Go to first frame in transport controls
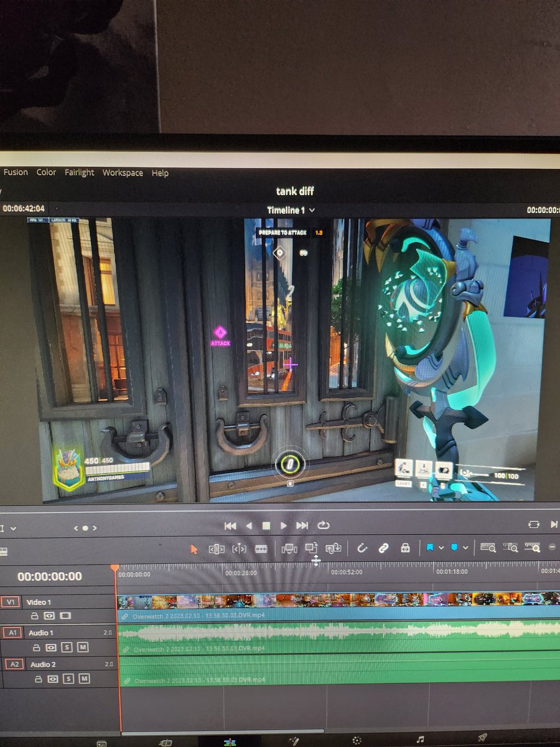560x747 pixels. click(230, 526)
